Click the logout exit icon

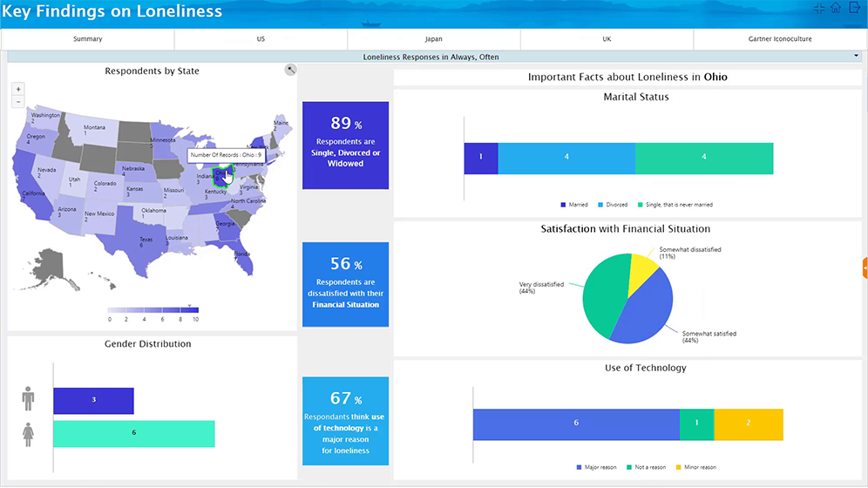tap(854, 8)
